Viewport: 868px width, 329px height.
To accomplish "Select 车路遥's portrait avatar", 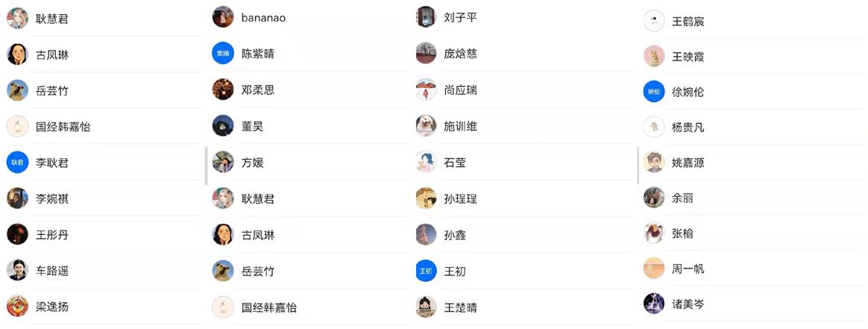I will (17, 270).
